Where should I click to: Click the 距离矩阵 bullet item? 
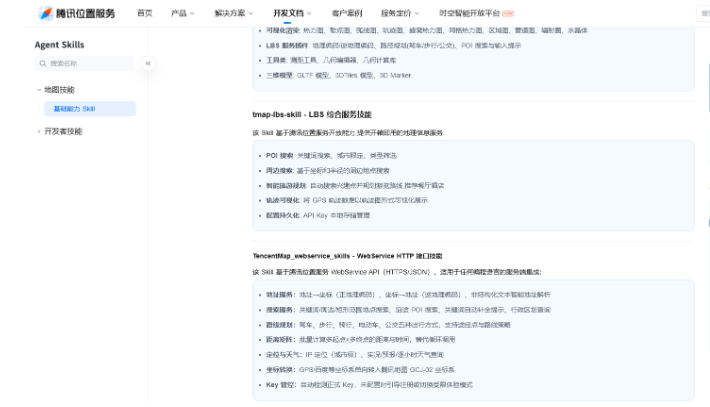(360, 340)
